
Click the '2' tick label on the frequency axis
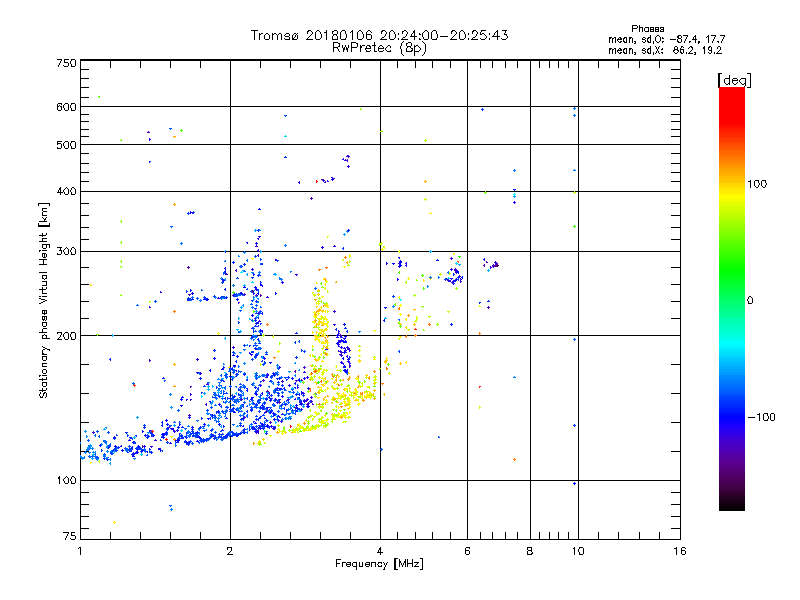click(x=230, y=551)
